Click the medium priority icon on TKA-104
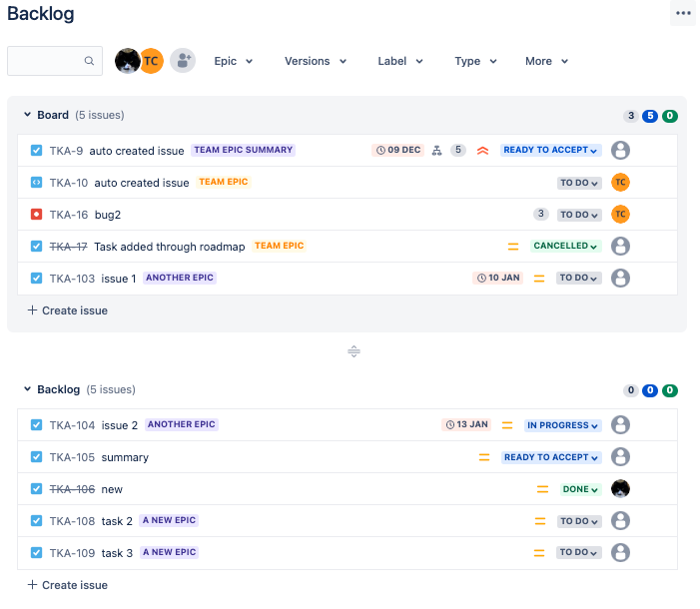The image size is (700, 609). click(507, 425)
